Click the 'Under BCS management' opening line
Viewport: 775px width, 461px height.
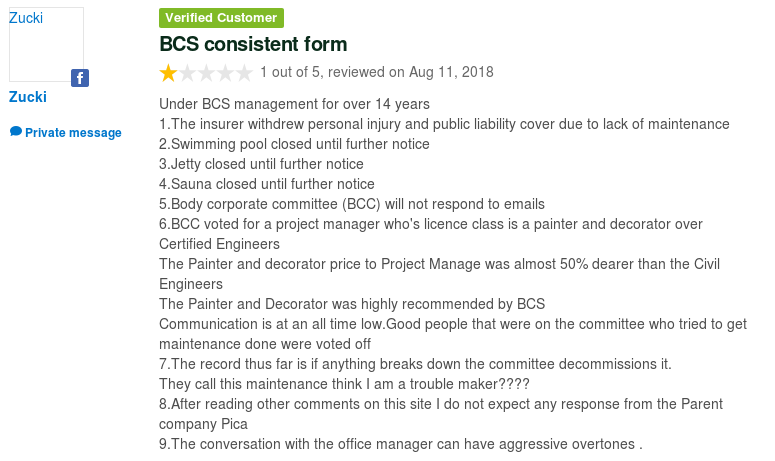click(x=294, y=104)
